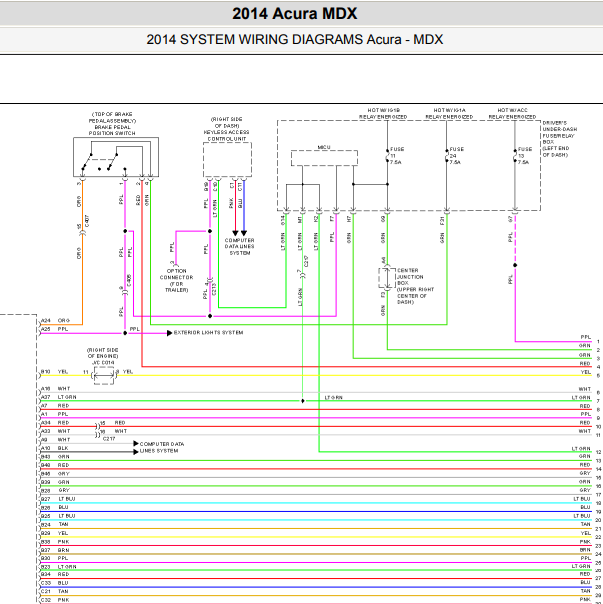Click the "A34 RED" pin label
The height and width of the screenshot is (604, 603).
(x=55, y=423)
